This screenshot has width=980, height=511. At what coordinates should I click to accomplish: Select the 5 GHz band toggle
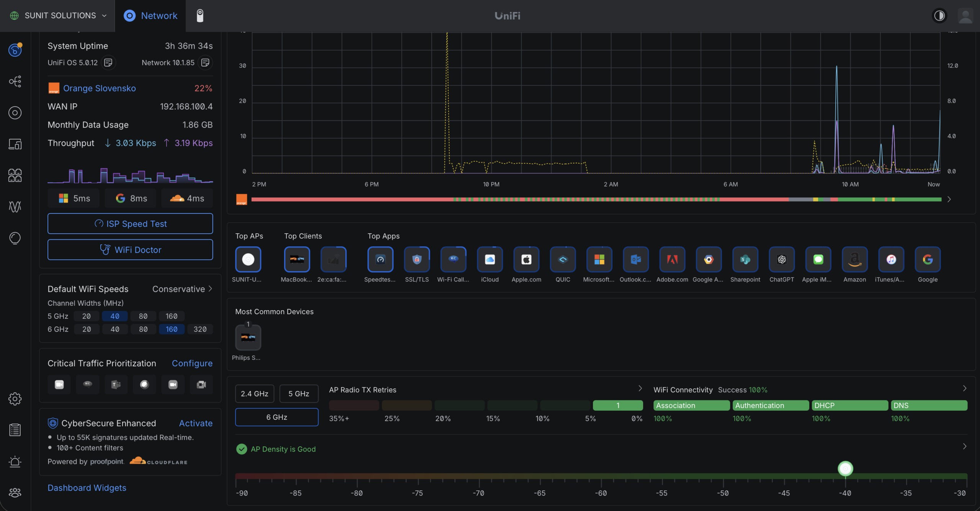(299, 393)
